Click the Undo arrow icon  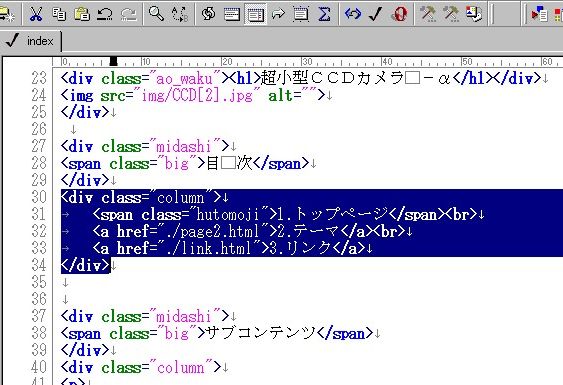pos(104,14)
